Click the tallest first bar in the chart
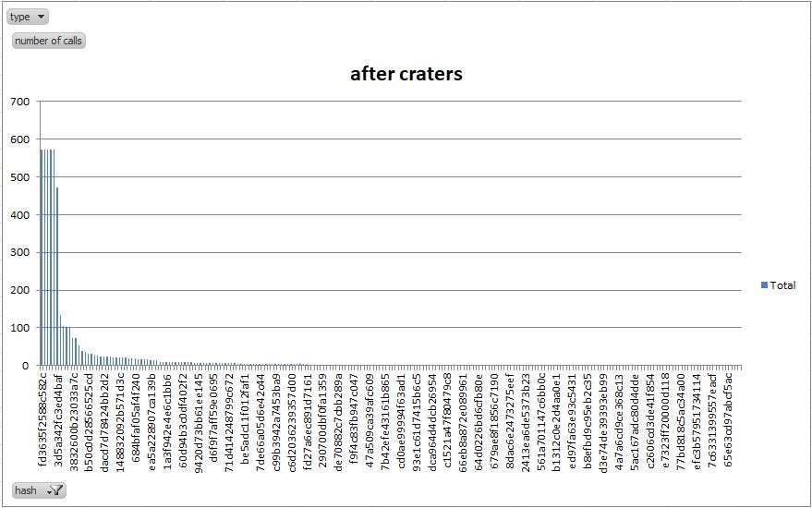The width and height of the screenshot is (812, 508). 42,258
